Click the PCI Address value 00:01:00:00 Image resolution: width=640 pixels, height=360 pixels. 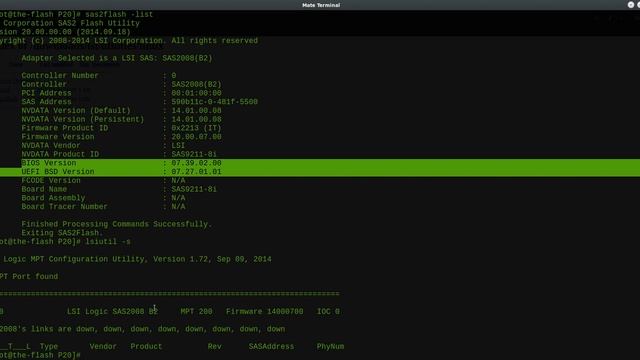(196, 93)
